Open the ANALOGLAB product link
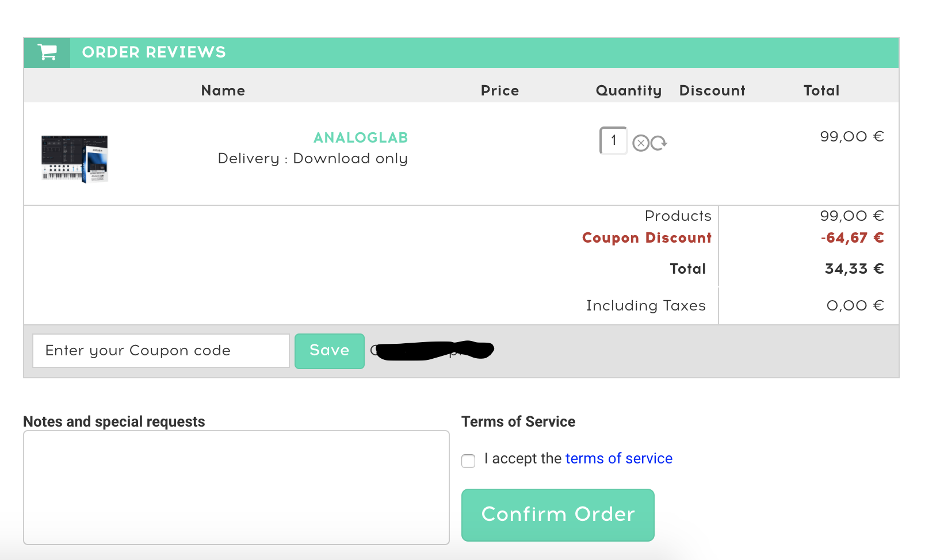940x560 pixels. click(x=361, y=138)
